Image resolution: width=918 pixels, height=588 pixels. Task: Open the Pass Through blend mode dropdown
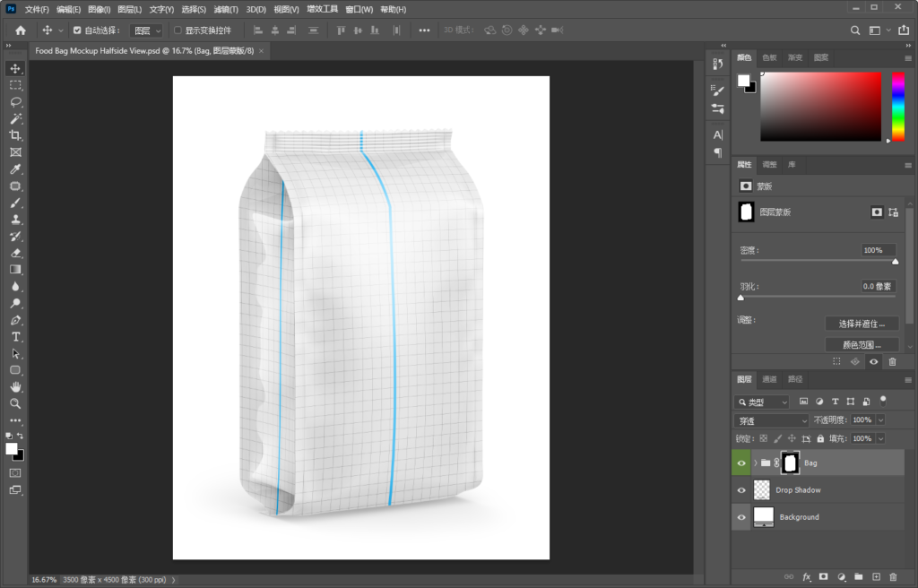pos(771,420)
